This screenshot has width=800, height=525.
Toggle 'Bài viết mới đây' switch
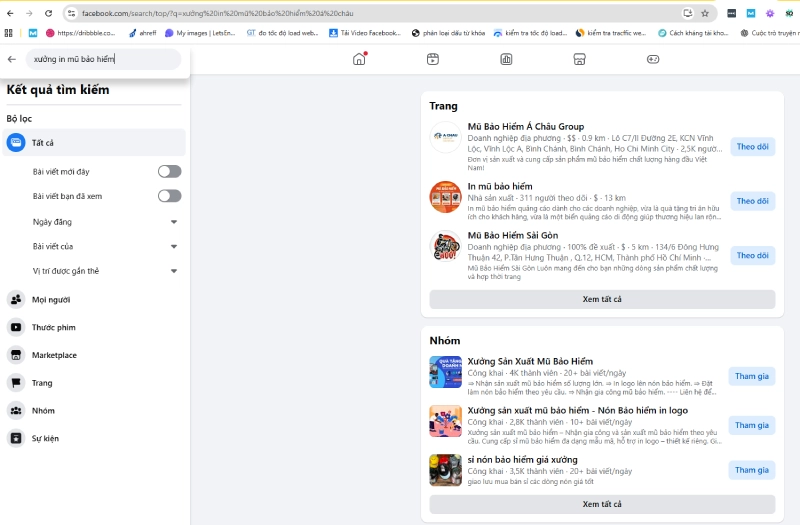click(x=169, y=171)
